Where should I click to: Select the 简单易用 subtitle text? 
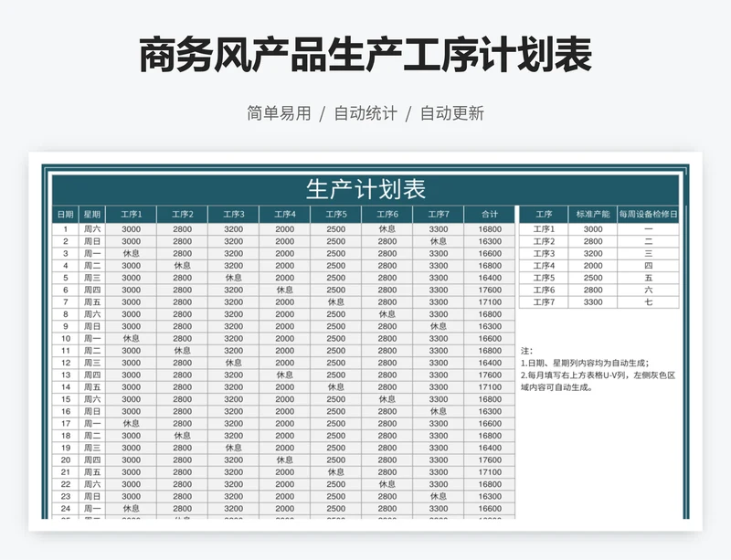pos(279,113)
